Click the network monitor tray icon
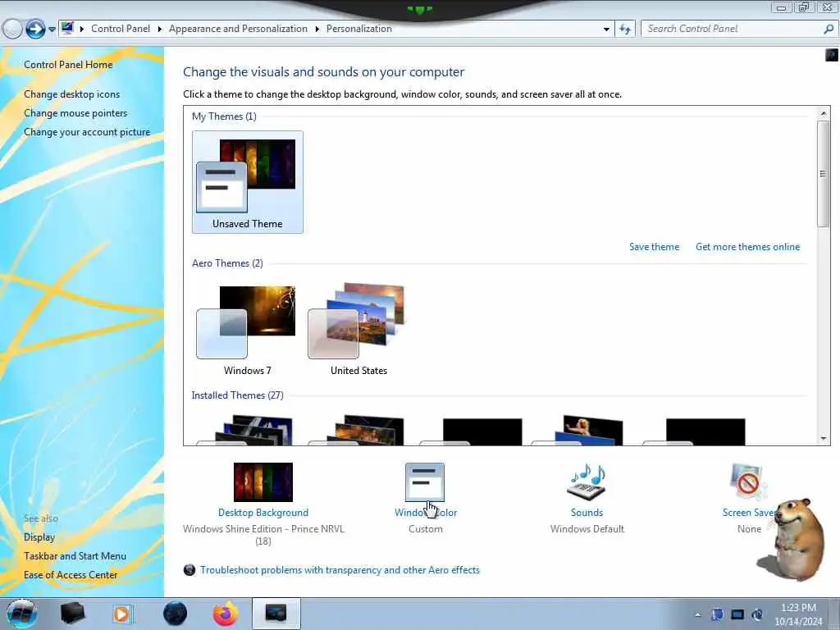This screenshot has height=630, width=840. [737, 614]
